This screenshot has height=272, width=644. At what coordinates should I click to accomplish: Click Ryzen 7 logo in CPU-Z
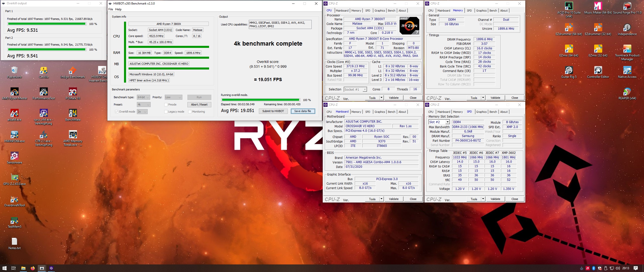pyautogui.click(x=409, y=26)
